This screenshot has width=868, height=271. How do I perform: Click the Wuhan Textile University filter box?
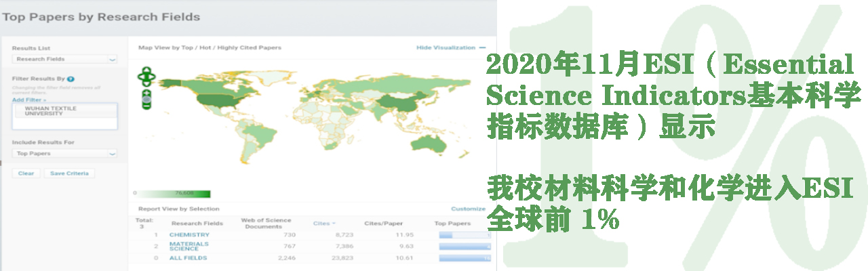pos(64,115)
